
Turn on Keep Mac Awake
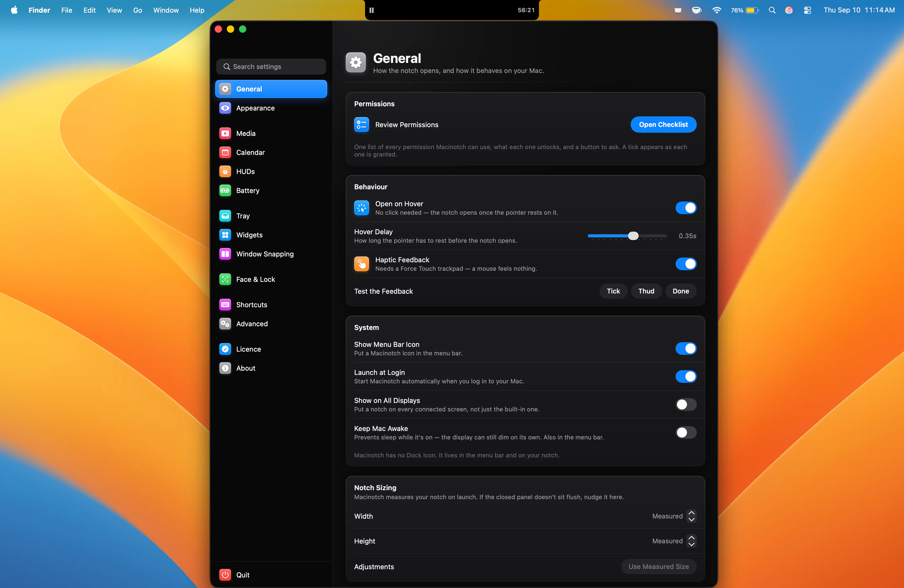tap(686, 433)
